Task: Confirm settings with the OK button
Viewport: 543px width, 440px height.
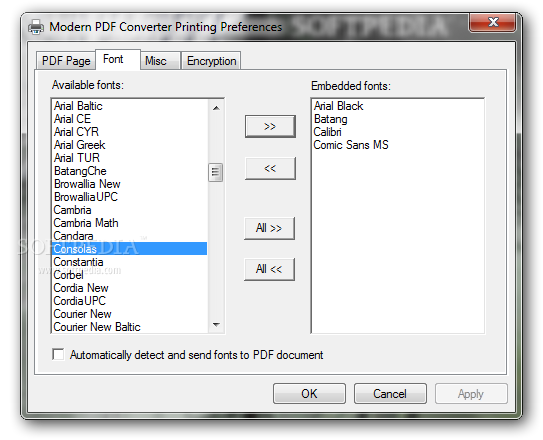Action: (x=309, y=394)
